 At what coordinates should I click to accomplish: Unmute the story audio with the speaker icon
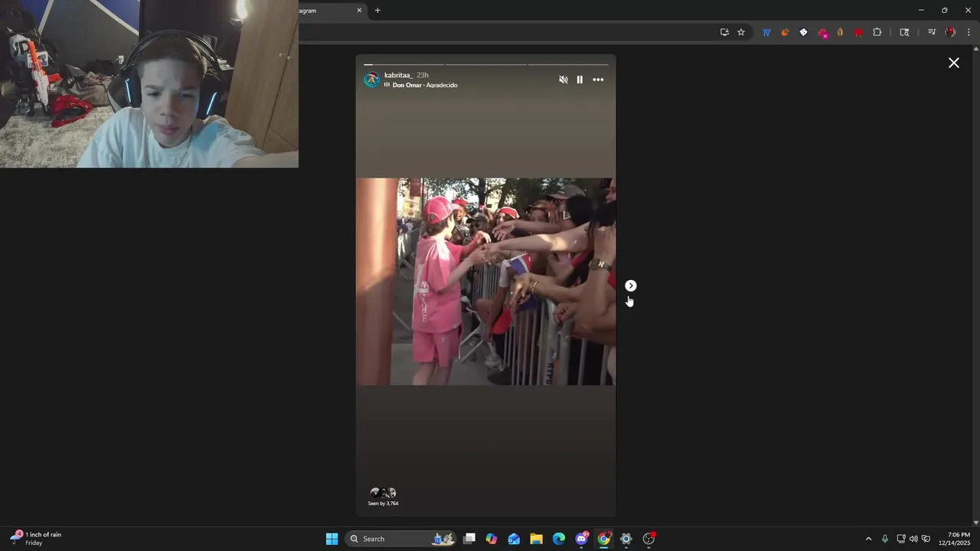point(563,80)
